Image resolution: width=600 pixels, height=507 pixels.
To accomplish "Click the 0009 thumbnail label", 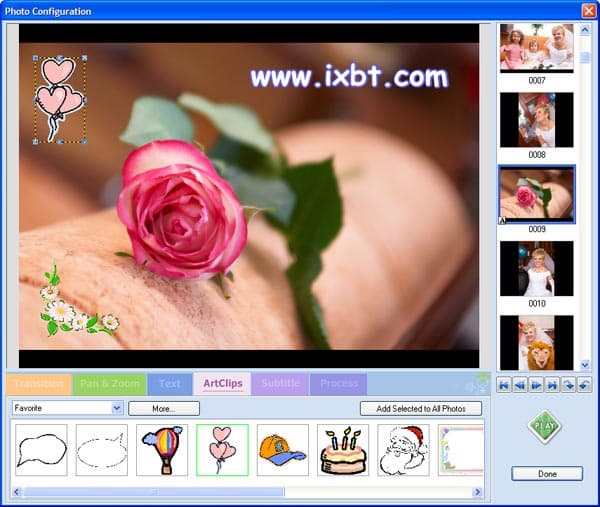I will pos(537,229).
